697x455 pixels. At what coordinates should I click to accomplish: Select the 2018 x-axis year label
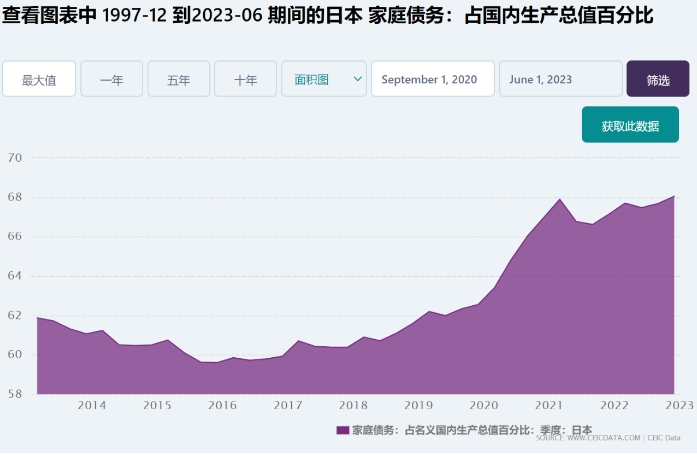[x=353, y=405]
